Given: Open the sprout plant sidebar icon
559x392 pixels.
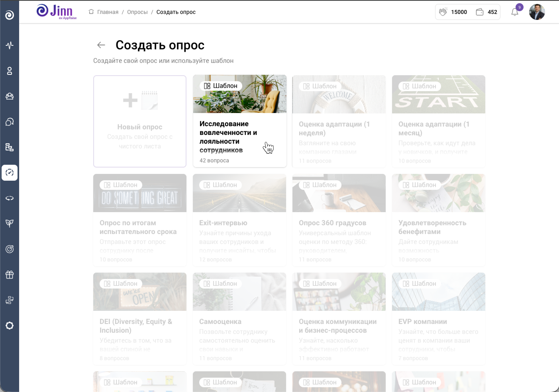Looking at the screenshot, I should tap(10, 223).
